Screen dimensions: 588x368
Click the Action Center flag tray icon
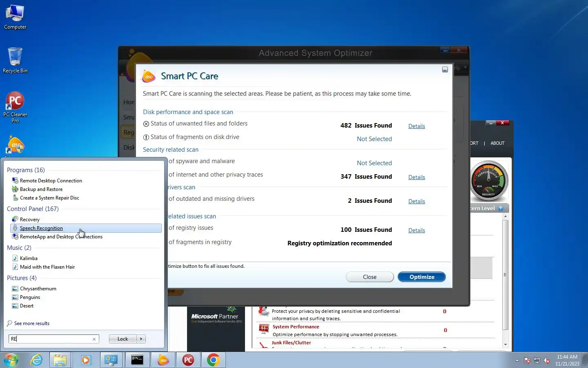(527, 361)
